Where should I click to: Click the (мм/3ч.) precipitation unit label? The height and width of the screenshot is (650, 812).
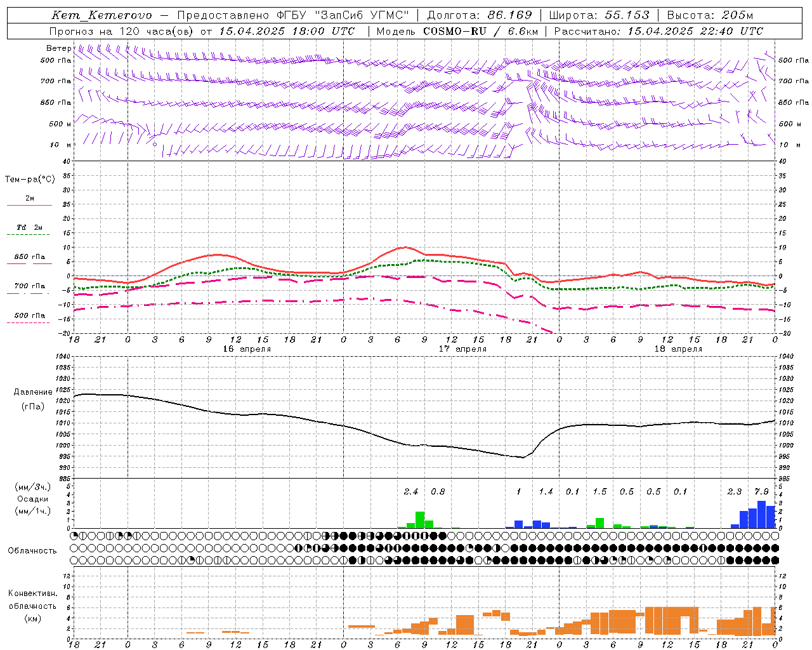click(x=33, y=487)
